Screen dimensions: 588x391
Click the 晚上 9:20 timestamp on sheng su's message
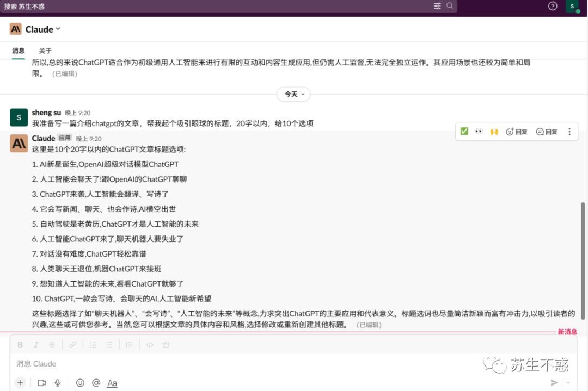[x=78, y=113]
